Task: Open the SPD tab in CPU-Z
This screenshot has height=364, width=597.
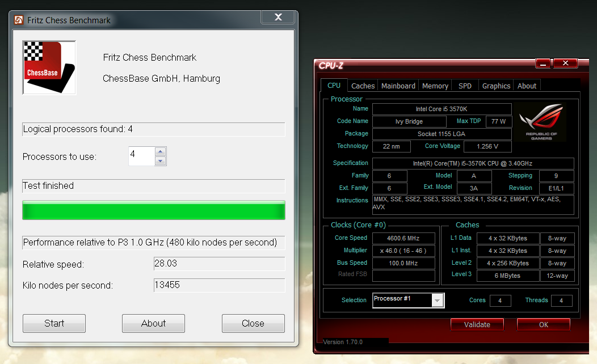Action: 465,86
